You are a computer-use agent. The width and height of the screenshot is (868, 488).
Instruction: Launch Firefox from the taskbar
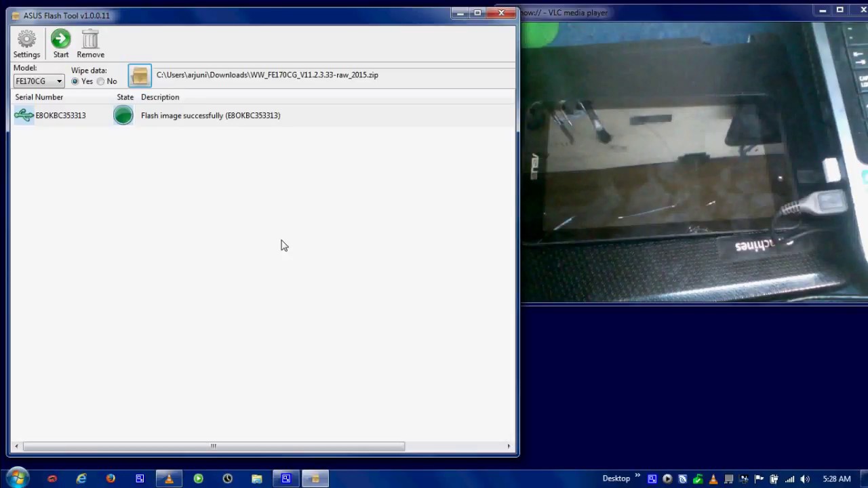(111, 479)
